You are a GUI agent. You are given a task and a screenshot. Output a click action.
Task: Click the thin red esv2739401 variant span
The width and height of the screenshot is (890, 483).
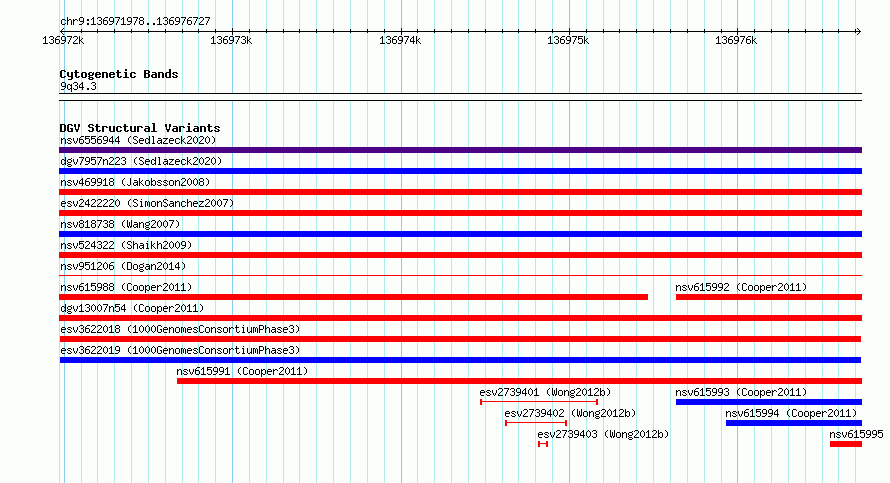pos(539,402)
